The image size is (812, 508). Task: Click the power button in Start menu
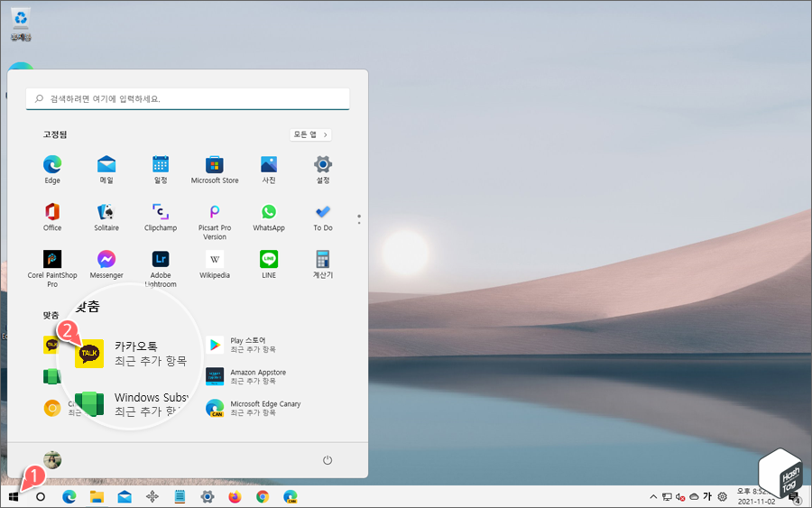click(x=328, y=460)
